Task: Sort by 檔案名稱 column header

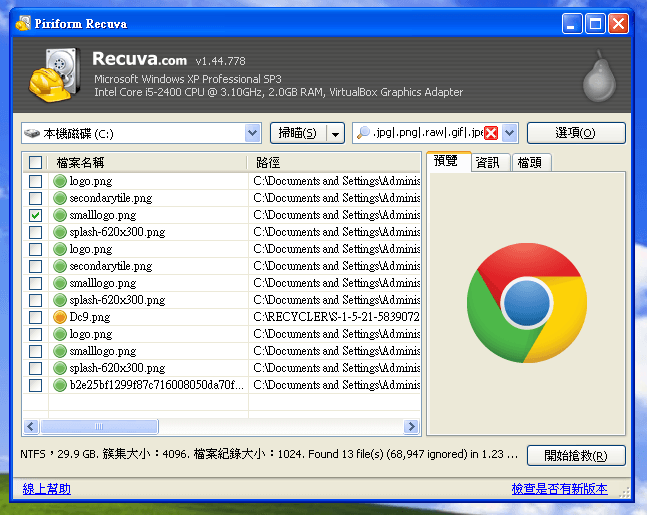Action: coord(147,163)
